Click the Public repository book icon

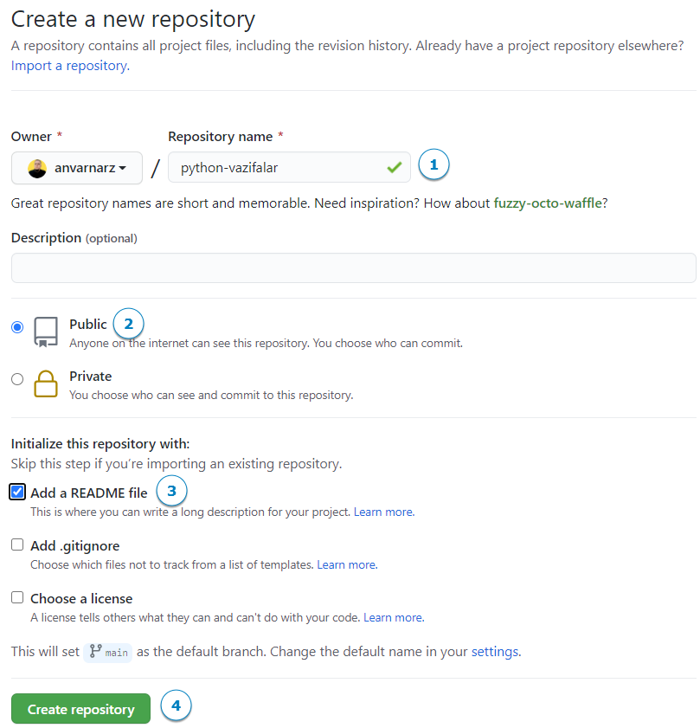tap(46, 331)
